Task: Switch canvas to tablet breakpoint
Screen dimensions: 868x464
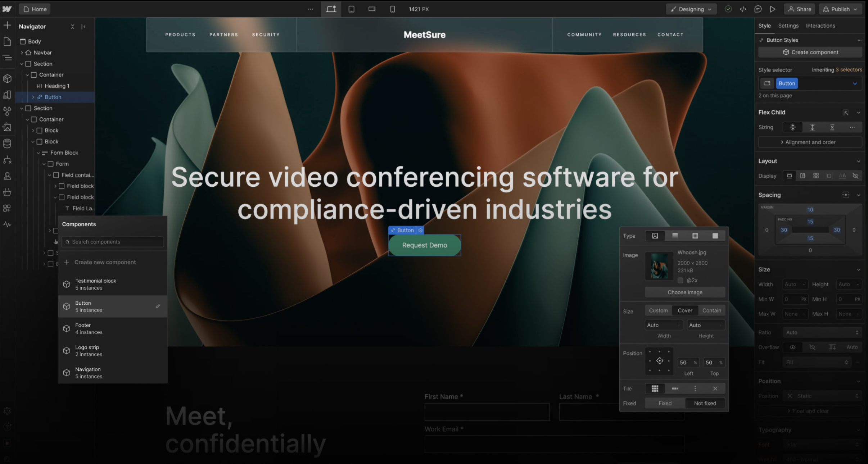Action: click(x=351, y=9)
